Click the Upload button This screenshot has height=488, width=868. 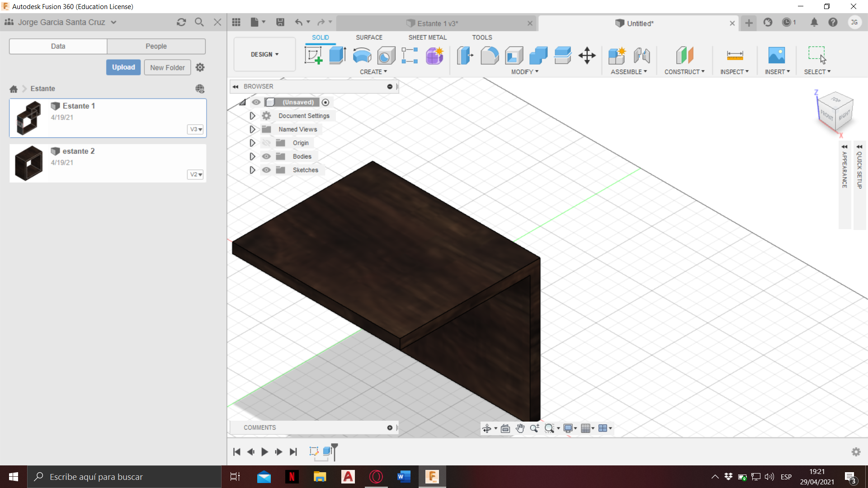[x=123, y=67]
